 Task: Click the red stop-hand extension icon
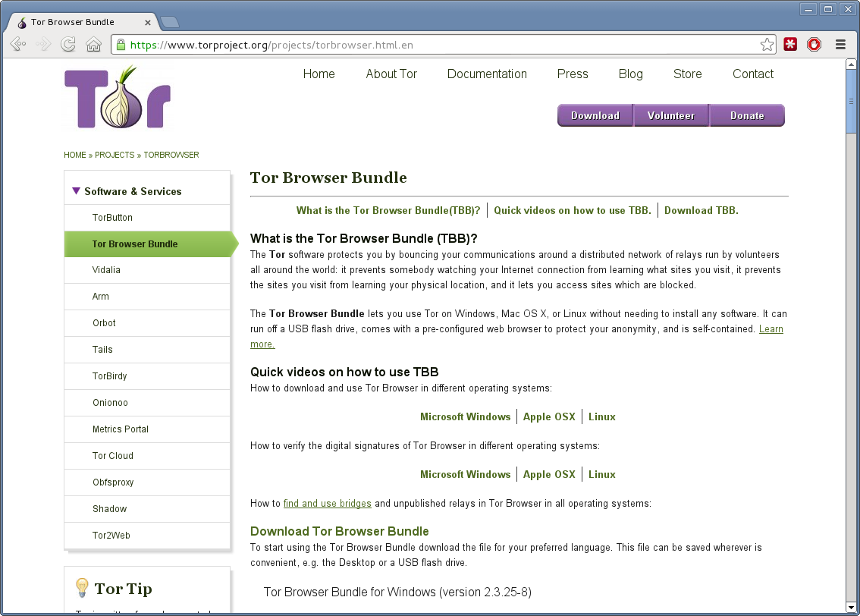[x=814, y=45]
